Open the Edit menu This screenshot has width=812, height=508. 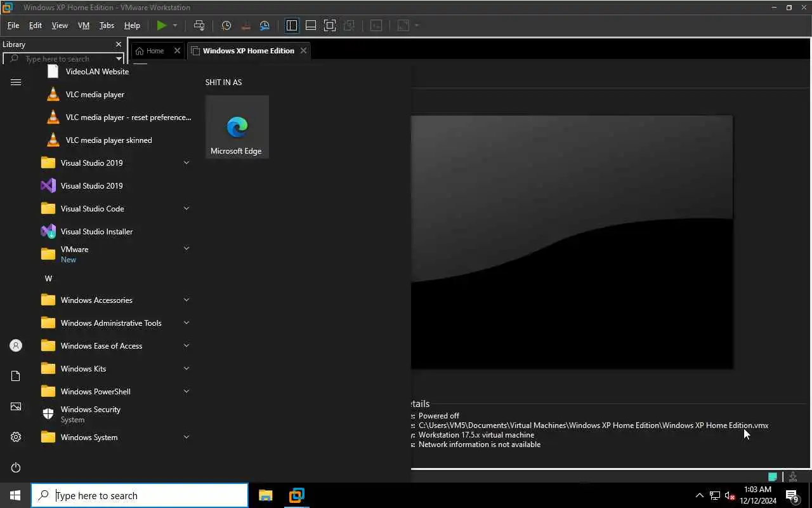36,25
